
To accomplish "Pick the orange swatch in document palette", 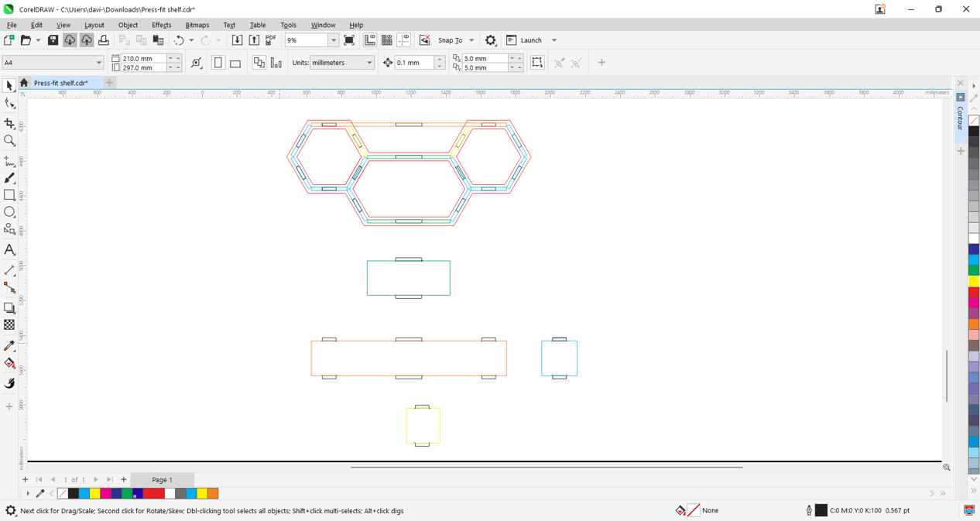I will click(213, 493).
